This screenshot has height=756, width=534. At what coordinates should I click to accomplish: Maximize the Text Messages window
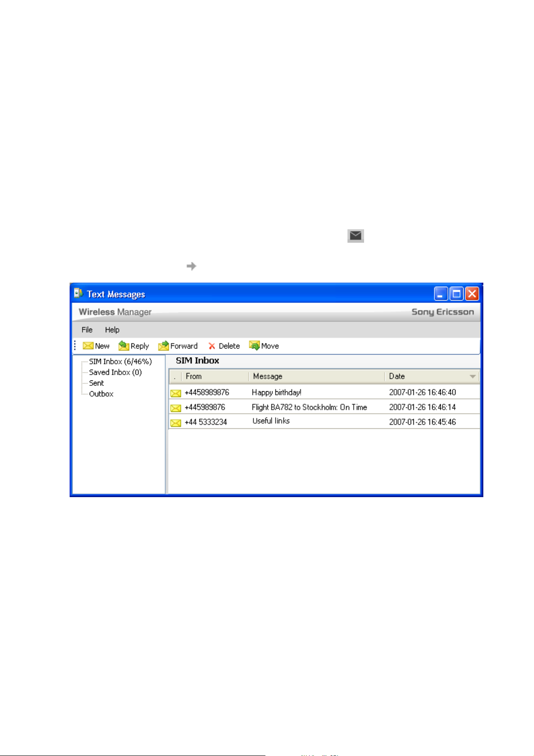[x=456, y=294]
